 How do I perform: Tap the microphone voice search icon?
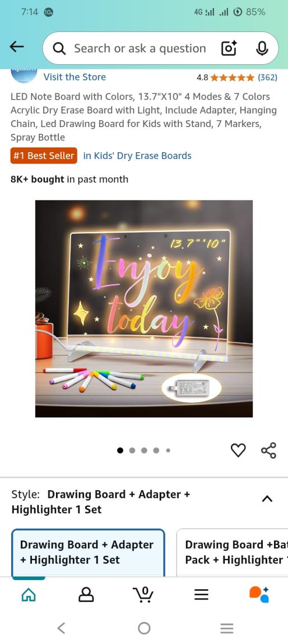click(x=262, y=49)
